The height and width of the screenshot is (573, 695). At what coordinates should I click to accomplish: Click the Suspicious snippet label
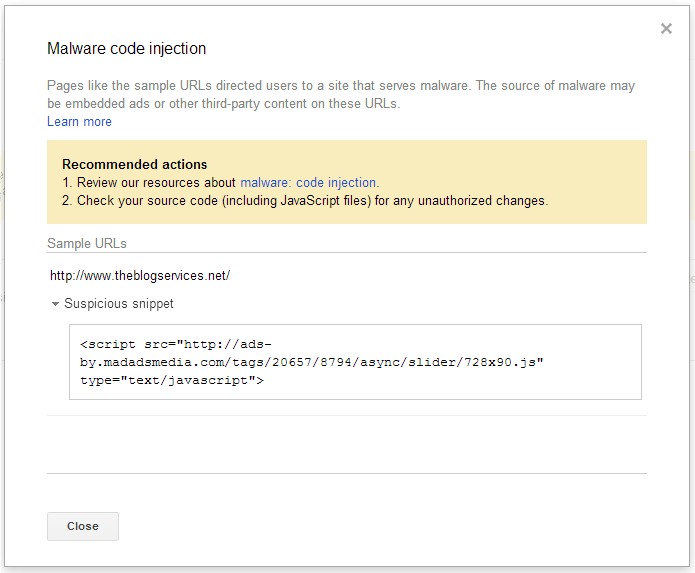[x=118, y=304]
